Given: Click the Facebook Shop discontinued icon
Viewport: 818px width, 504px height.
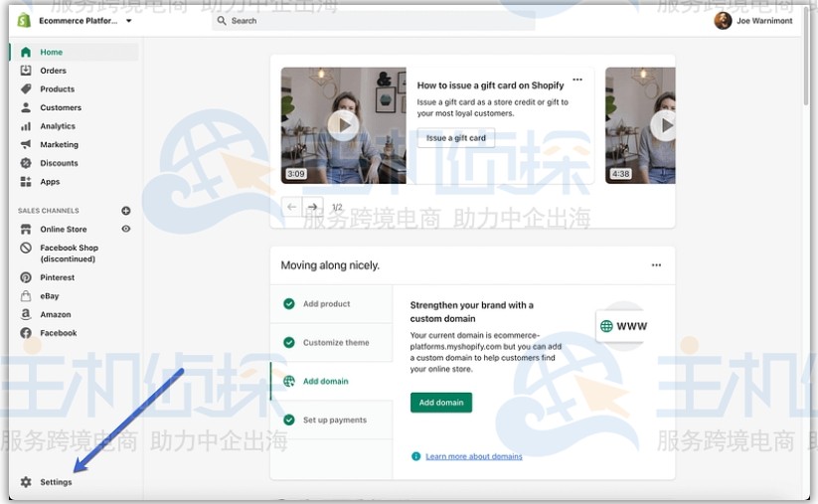Looking at the screenshot, I should click(x=26, y=248).
